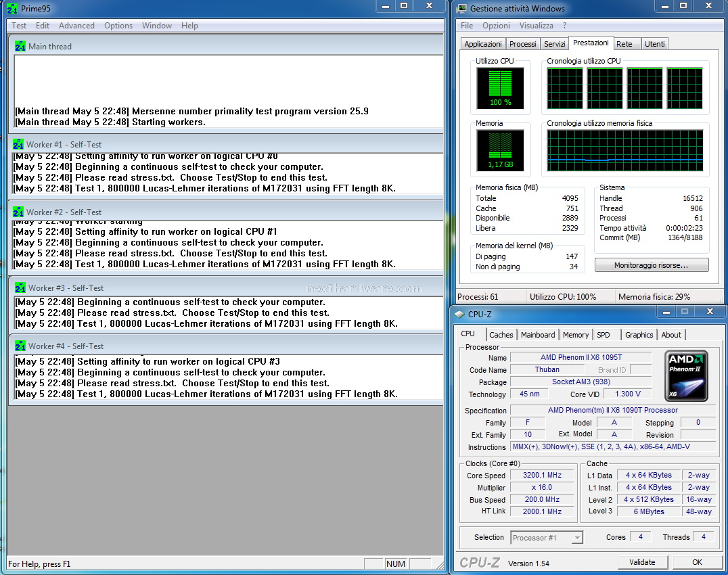Click the Worker #3 Self-Test window icon

coord(20,287)
